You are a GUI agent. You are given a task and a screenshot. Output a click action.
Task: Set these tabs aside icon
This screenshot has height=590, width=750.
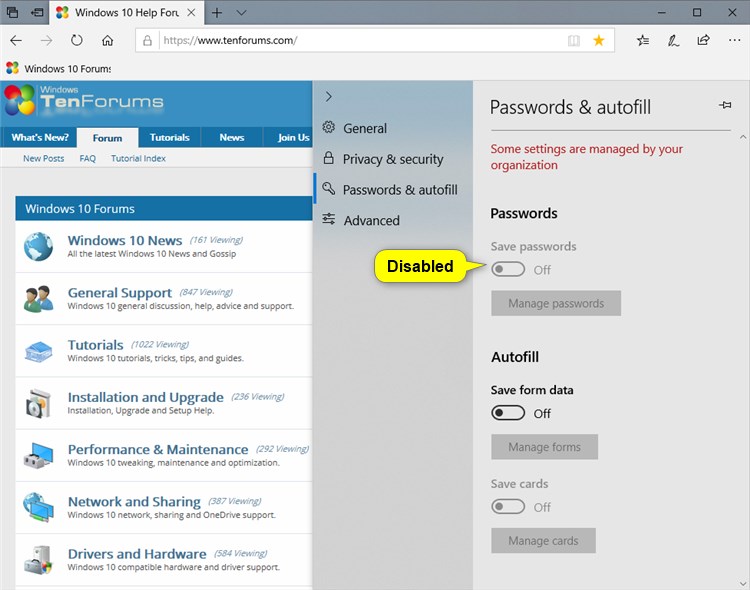[37, 12]
